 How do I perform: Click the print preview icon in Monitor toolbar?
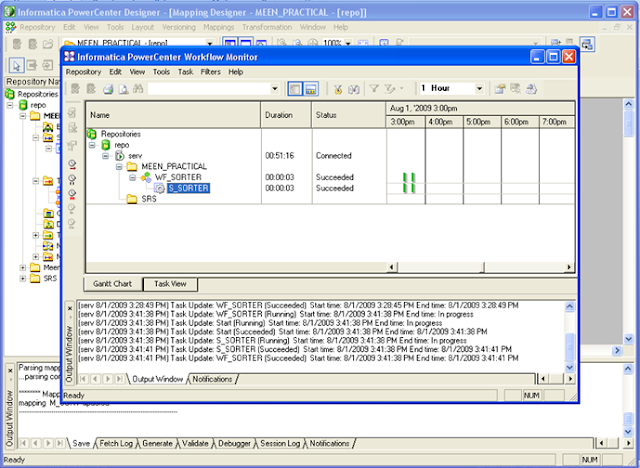click(x=123, y=89)
